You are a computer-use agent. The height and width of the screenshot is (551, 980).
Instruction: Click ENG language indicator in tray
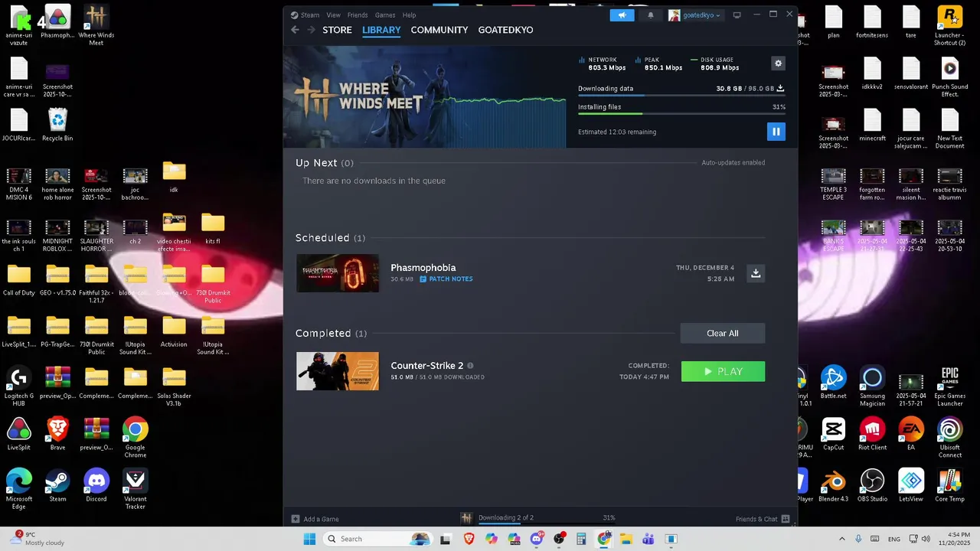coord(893,539)
